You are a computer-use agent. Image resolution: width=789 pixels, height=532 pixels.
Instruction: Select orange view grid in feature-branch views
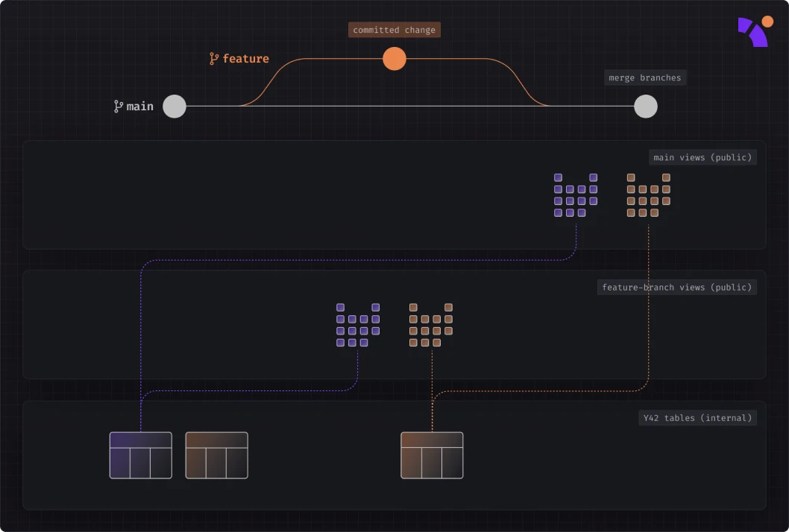pyautogui.click(x=431, y=325)
